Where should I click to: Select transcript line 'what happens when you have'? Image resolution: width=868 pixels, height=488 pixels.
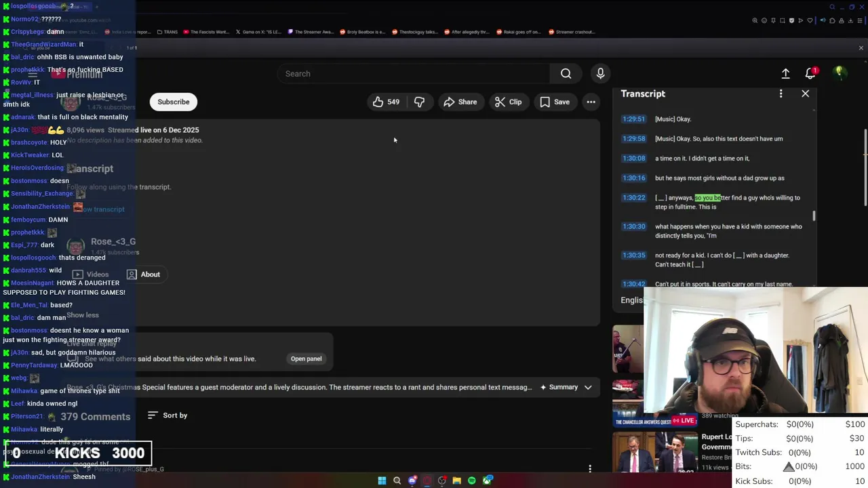tap(728, 231)
